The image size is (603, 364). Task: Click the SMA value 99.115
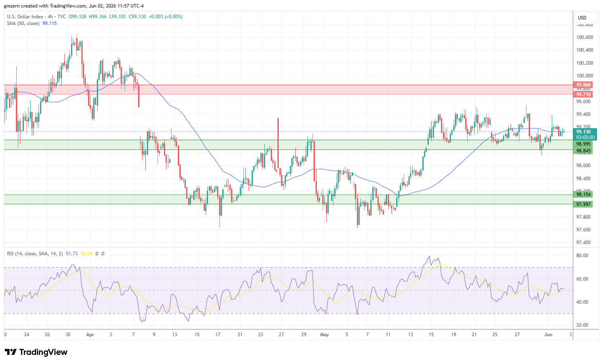tap(50, 23)
